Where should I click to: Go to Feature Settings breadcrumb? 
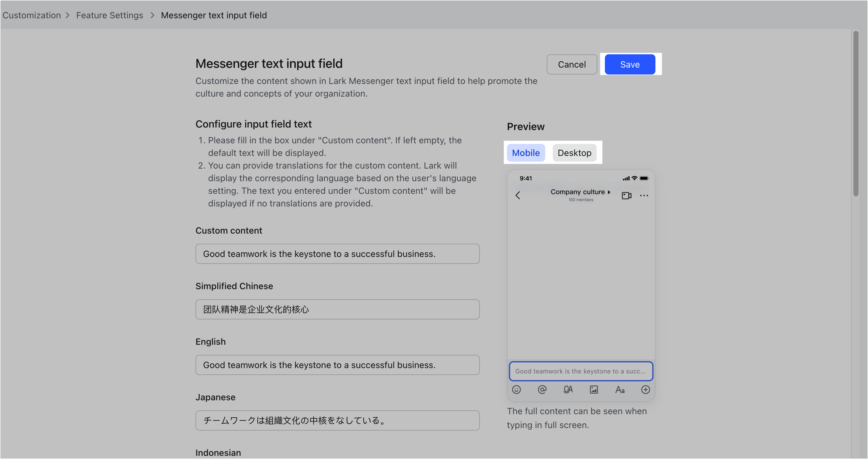110,15
